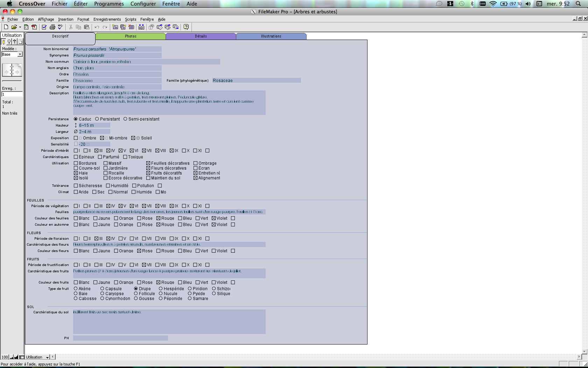
Task: Check the Pollution tolerance checkbox
Action: (x=134, y=186)
